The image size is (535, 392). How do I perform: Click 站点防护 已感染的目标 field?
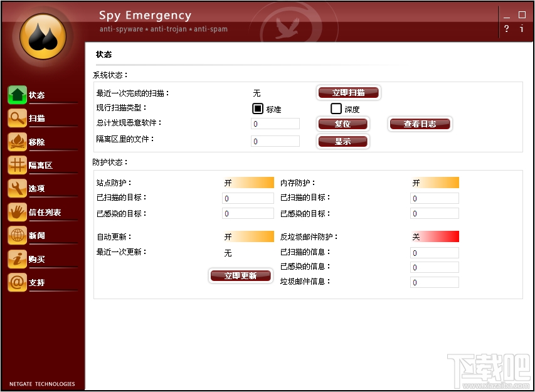[248, 213]
